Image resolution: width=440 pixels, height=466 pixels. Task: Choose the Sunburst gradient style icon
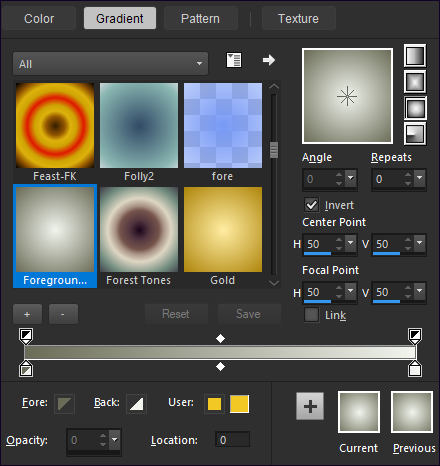coord(415,108)
